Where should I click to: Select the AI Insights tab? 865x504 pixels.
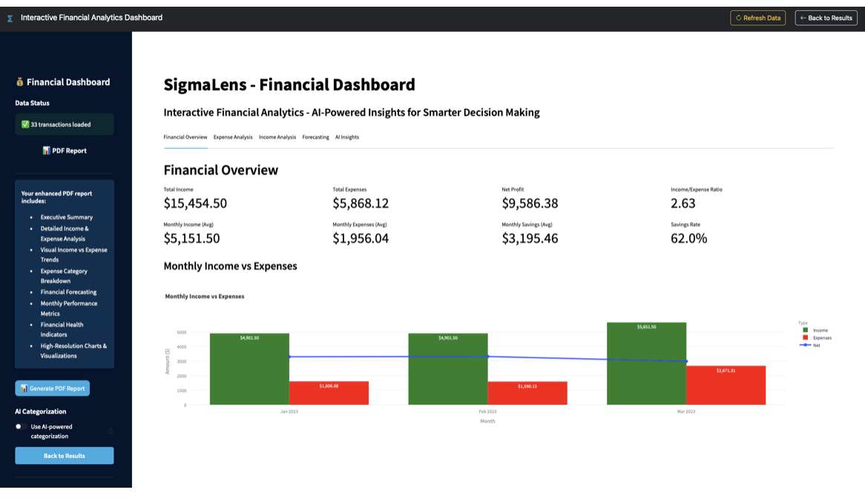pyautogui.click(x=347, y=137)
